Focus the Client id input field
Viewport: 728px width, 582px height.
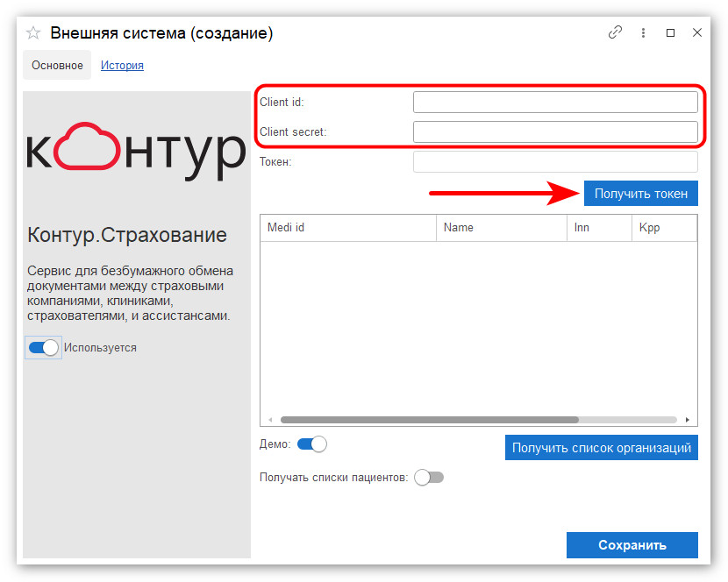(555, 102)
